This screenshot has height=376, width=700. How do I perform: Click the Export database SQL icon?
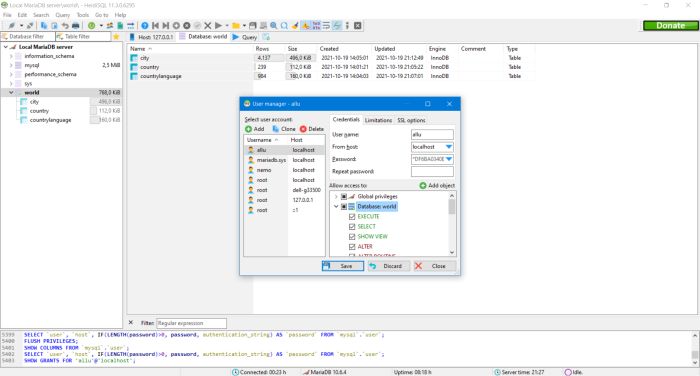point(120,25)
